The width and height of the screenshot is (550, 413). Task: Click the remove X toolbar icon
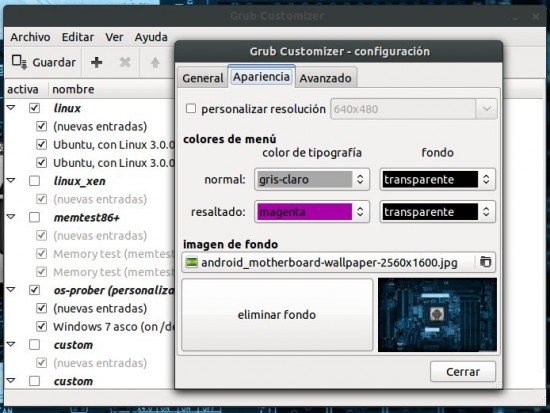point(125,62)
